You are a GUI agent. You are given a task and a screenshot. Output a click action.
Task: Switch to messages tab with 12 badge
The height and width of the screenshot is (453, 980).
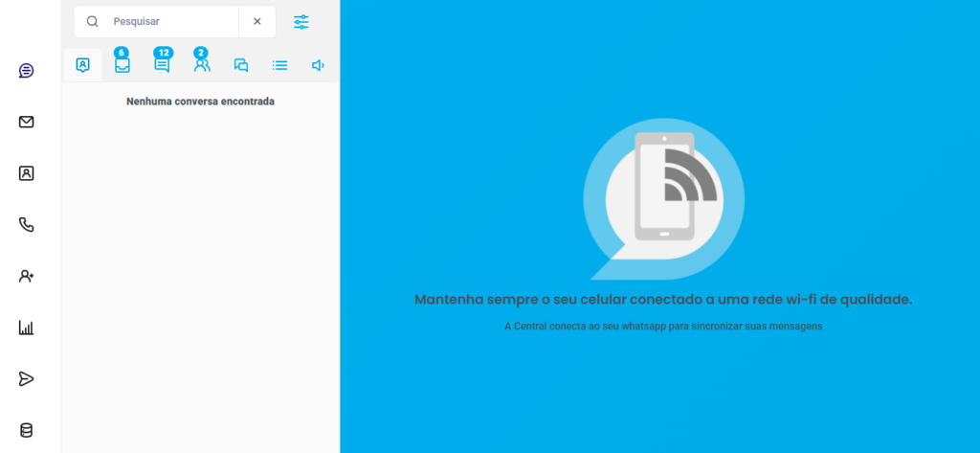[x=162, y=65]
